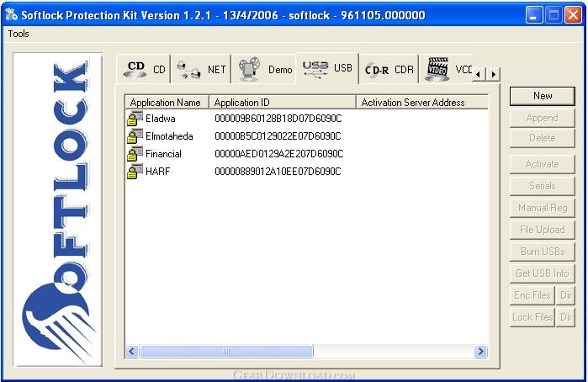This screenshot has width=588, height=382.
Task: Click the Manual Reg button
Action: 543,208
